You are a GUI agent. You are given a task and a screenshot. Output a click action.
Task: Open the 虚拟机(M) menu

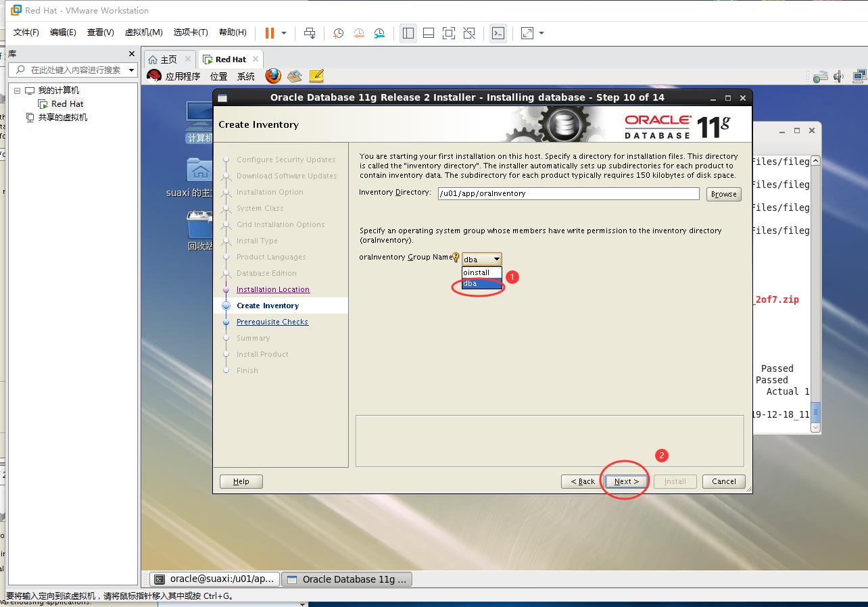pos(143,32)
